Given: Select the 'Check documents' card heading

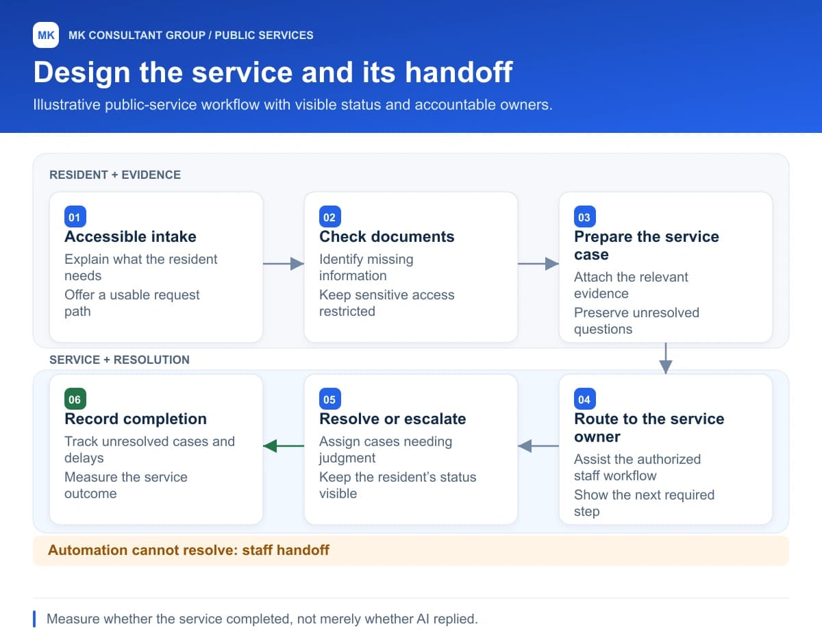Looking at the screenshot, I should pyautogui.click(x=387, y=237).
